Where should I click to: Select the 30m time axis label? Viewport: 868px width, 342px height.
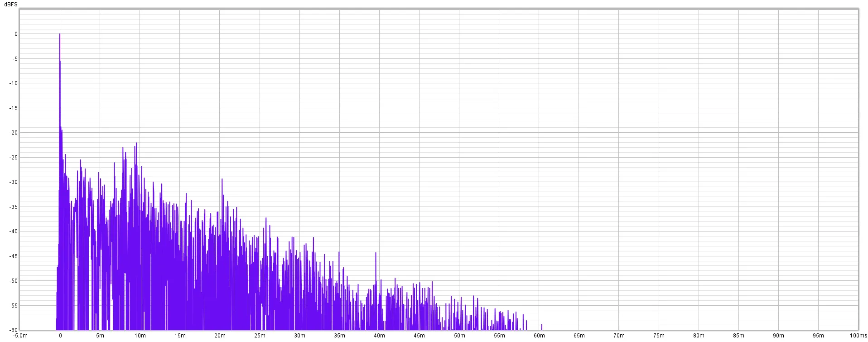tap(299, 336)
